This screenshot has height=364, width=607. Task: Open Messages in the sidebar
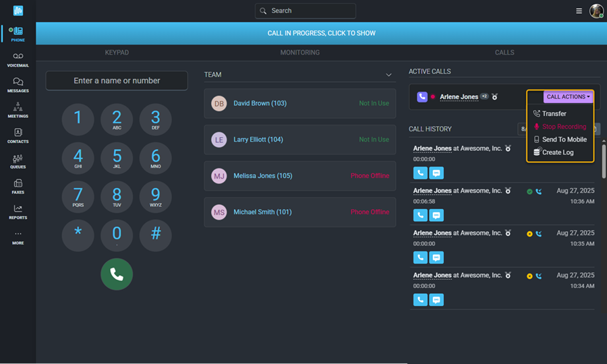(18, 85)
